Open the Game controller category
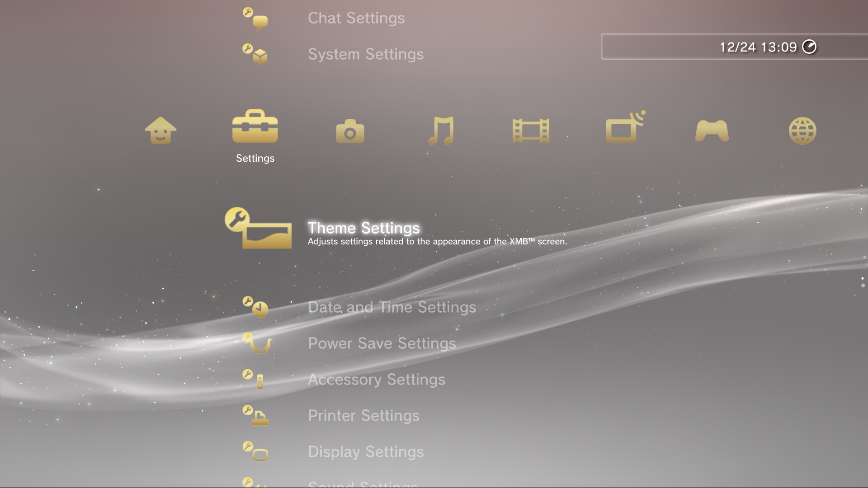Screen dimensions: 868x488 [712, 131]
